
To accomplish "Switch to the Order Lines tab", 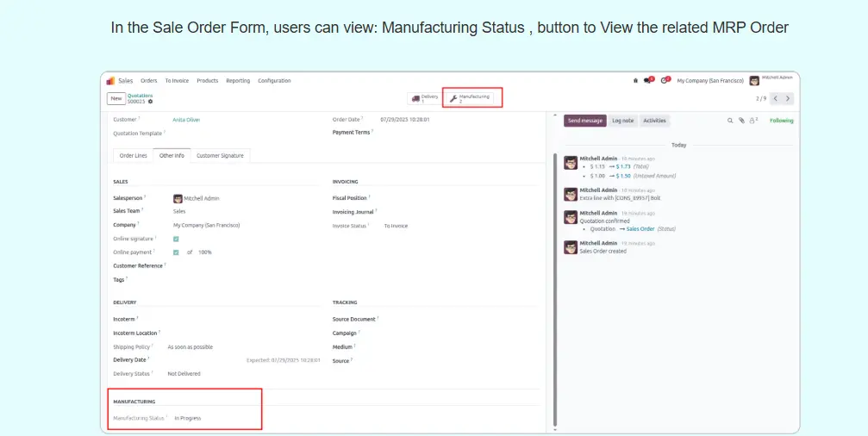I will click(x=133, y=156).
